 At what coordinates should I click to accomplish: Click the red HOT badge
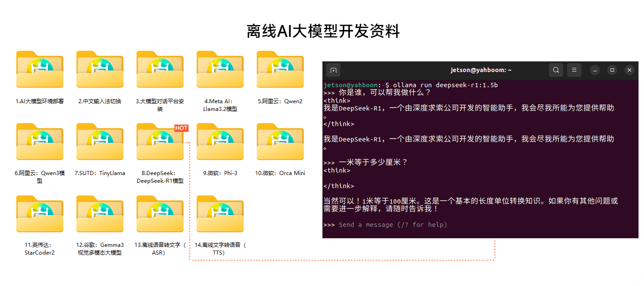click(x=181, y=128)
